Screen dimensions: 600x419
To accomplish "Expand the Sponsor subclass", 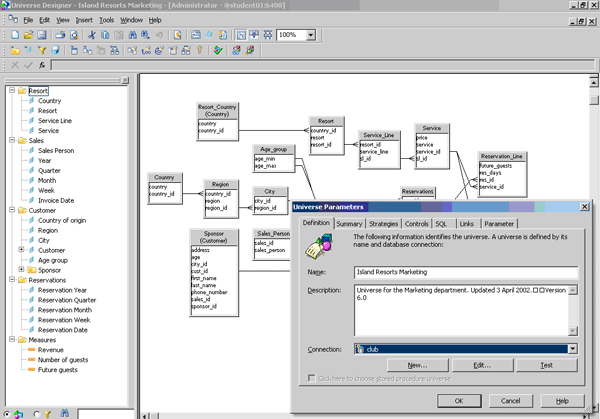I will [x=21, y=269].
